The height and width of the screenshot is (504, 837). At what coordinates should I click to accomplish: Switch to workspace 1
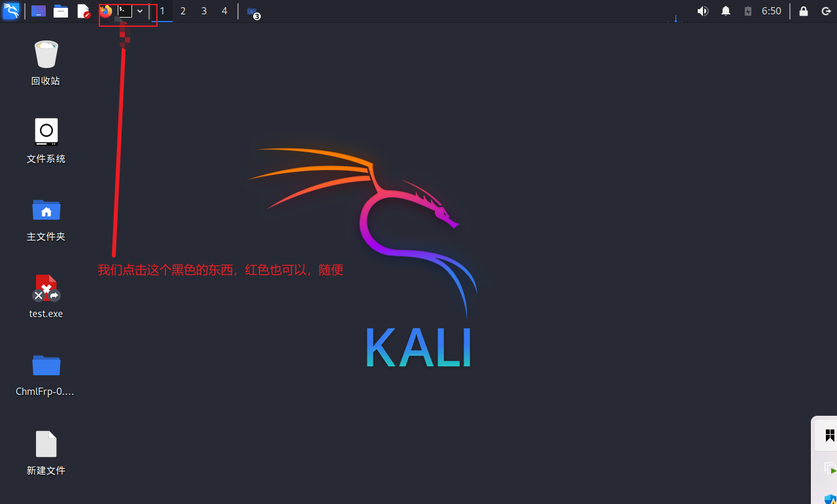[162, 11]
